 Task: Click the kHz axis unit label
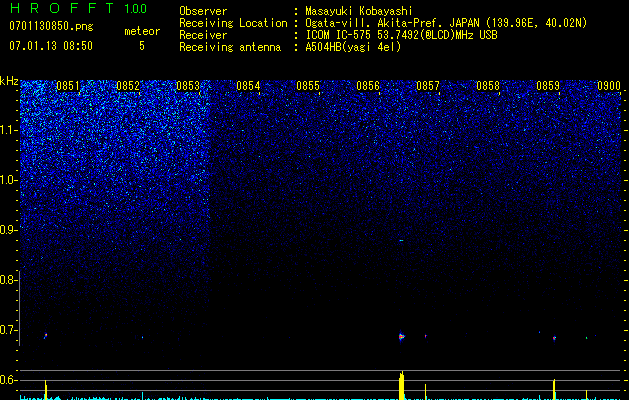[x=9, y=81]
